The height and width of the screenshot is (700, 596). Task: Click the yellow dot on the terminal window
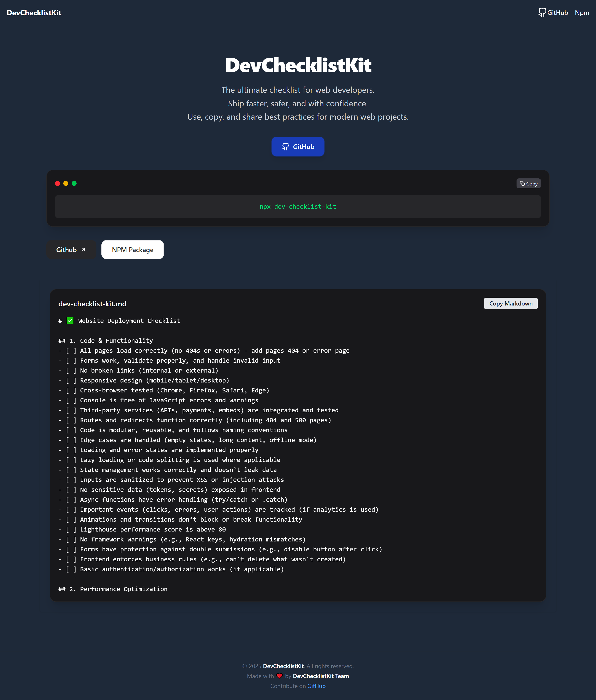pyautogui.click(x=66, y=183)
